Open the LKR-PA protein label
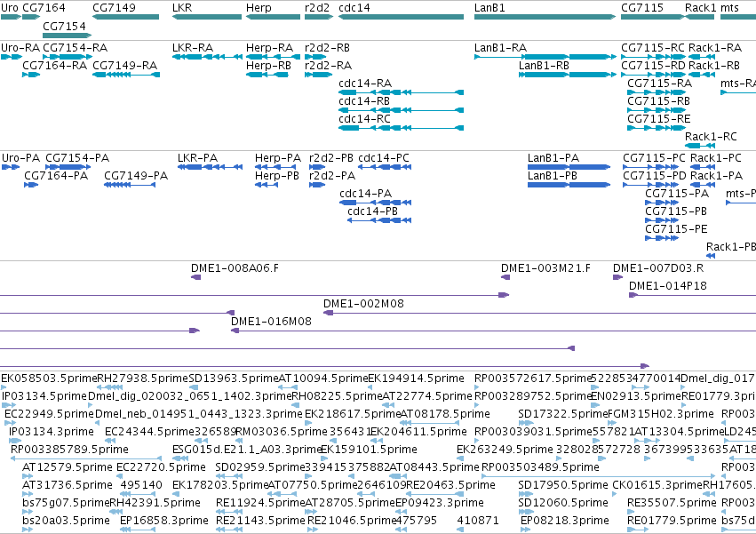The height and width of the screenshot is (534, 756). pos(198,158)
